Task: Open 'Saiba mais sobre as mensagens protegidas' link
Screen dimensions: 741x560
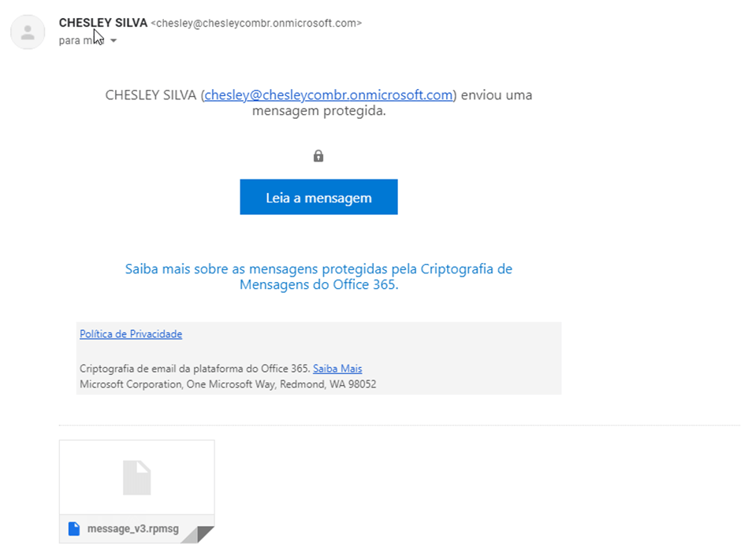Action: pos(318,276)
